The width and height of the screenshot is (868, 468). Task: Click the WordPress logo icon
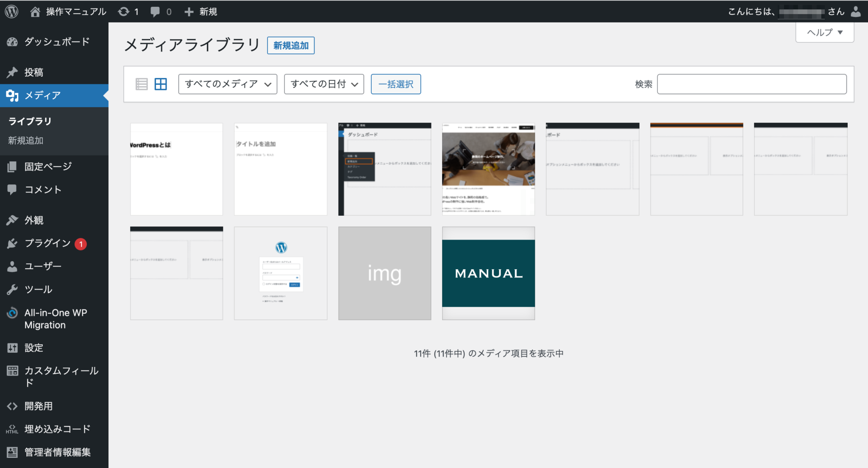tap(11, 11)
